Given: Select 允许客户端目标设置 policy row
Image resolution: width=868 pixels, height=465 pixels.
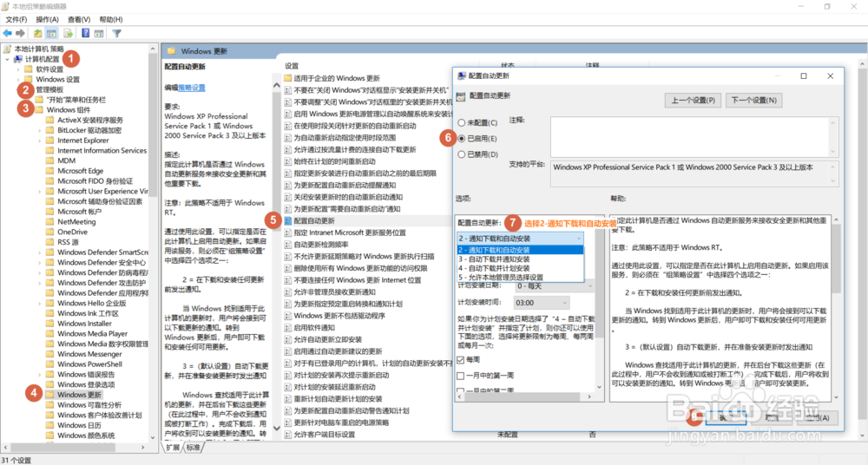Looking at the screenshot, I should pos(324,435).
